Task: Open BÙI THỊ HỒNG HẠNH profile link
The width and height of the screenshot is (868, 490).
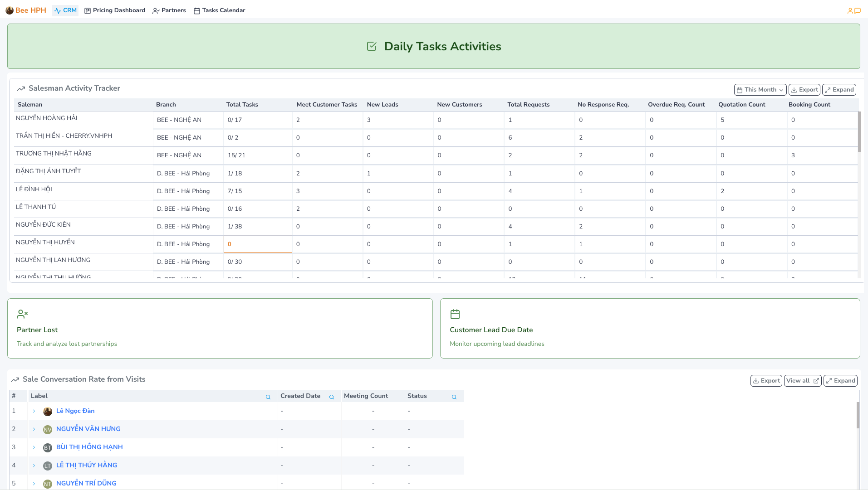Action: 89,447
